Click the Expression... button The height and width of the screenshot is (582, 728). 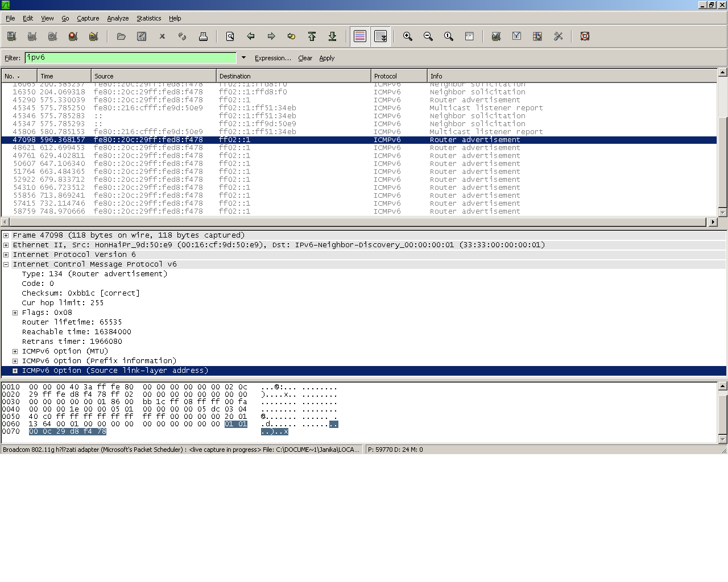pos(272,58)
